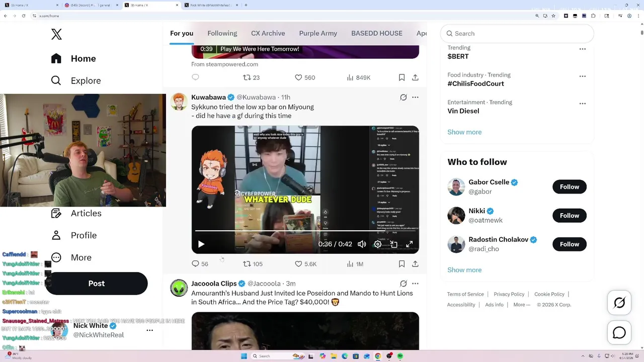Switch to Purple Army tab
Viewport: 644px width, 362px height.
point(318,33)
